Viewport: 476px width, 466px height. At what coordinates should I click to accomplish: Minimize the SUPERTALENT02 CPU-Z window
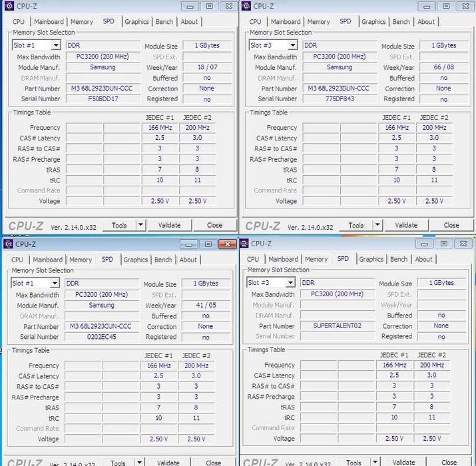pyautogui.click(x=424, y=244)
